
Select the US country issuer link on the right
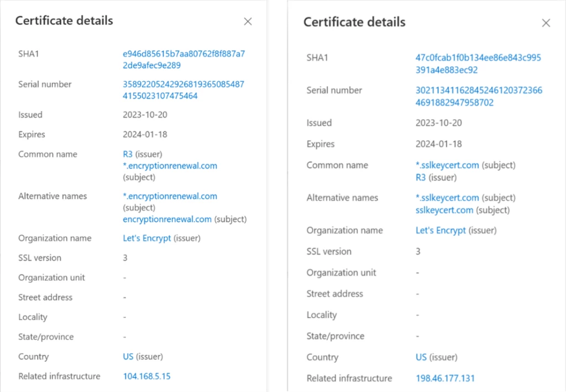pos(421,357)
